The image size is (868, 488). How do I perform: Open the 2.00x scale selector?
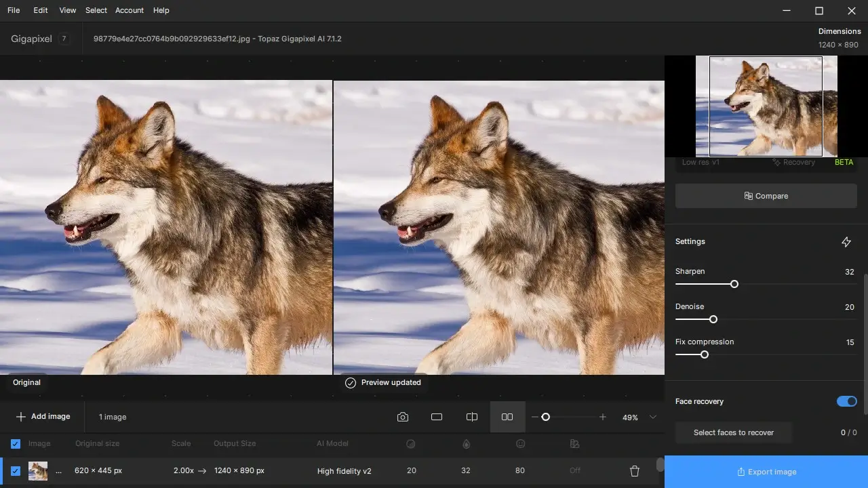point(182,471)
